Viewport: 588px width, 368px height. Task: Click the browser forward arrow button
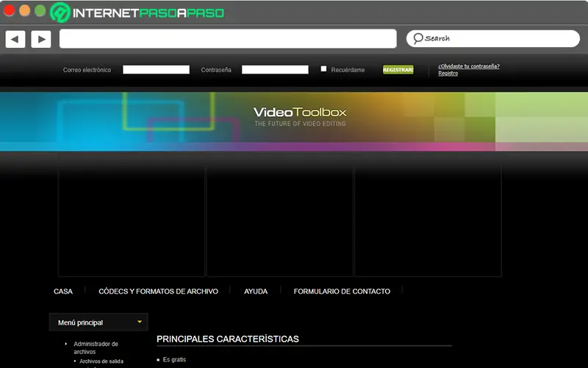41,39
